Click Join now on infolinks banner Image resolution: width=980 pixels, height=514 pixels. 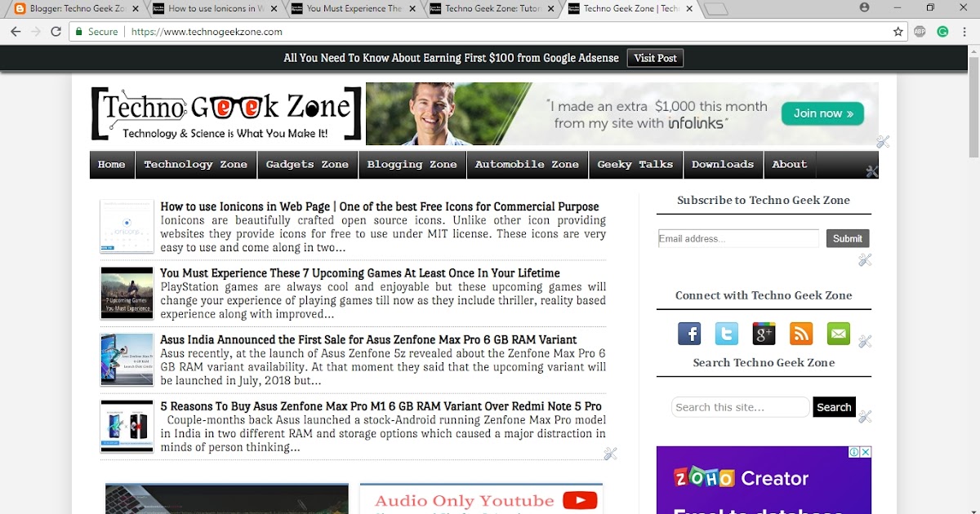(822, 113)
